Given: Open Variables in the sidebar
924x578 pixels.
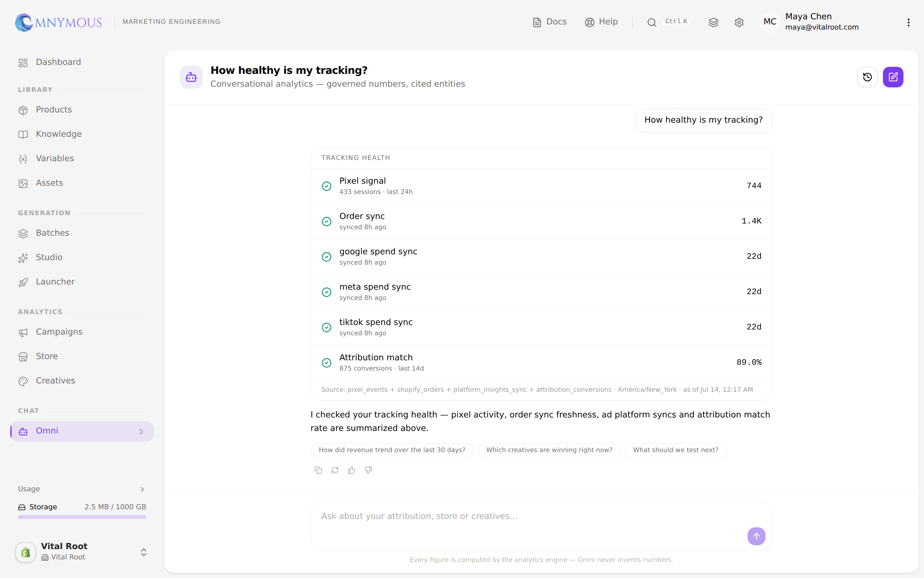Looking at the screenshot, I should coord(82,159).
